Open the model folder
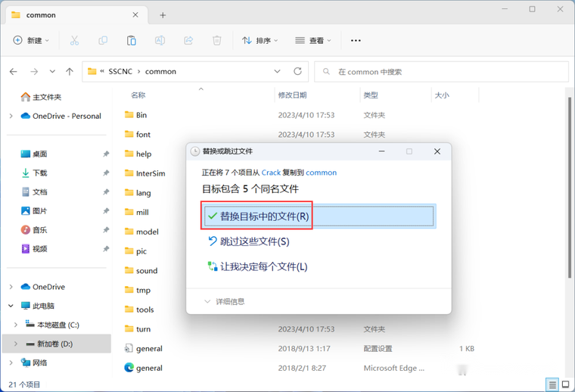 [141, 232]
